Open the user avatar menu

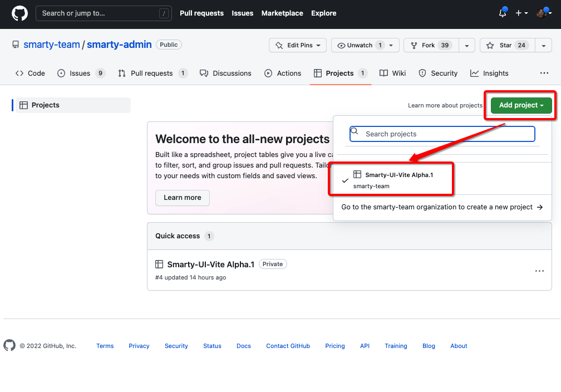(544, 13)
